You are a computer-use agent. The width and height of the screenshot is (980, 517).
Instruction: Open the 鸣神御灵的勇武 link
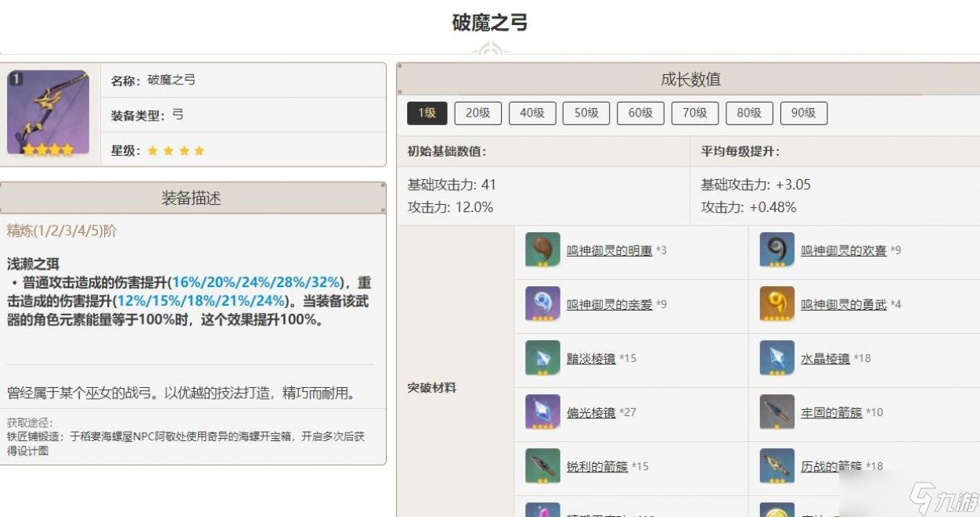point(844,304)
